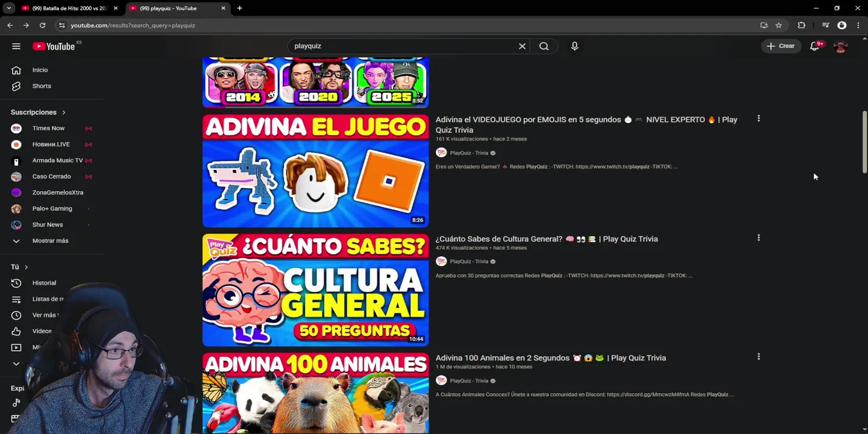Open more options for Cultura General video
This screenshot has height=434, width=868.
[x=758, y=238]
